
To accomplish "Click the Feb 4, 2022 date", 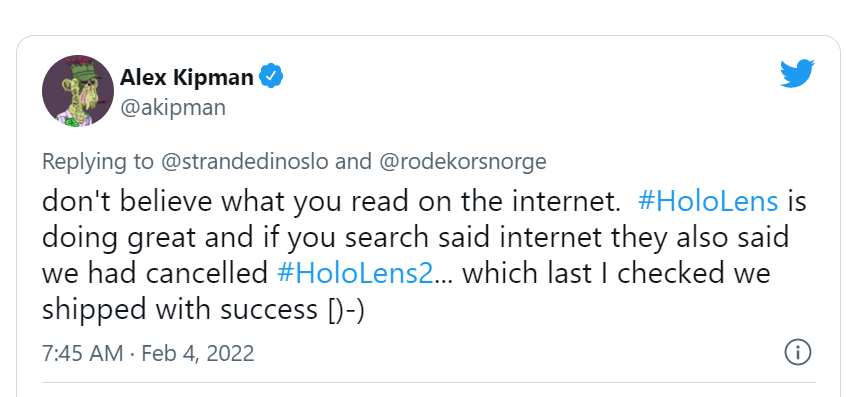I will click(x=197, y=354).
